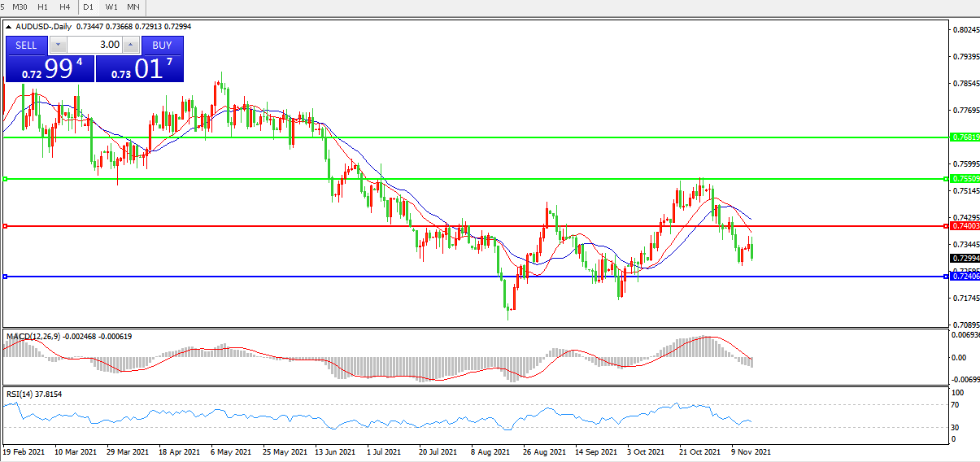Select the blue 0.7240 price label
The width and height of the screenshot is (980, 462).
[964, 277]
